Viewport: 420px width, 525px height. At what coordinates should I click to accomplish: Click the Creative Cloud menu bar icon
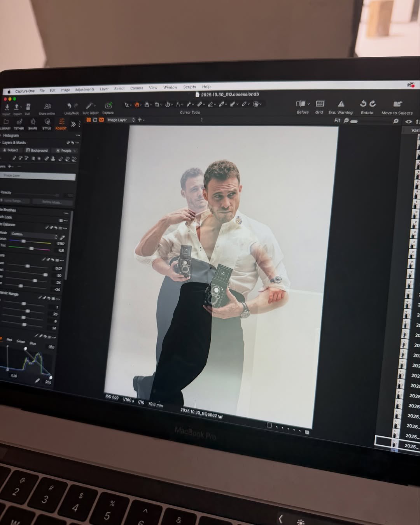411,85
